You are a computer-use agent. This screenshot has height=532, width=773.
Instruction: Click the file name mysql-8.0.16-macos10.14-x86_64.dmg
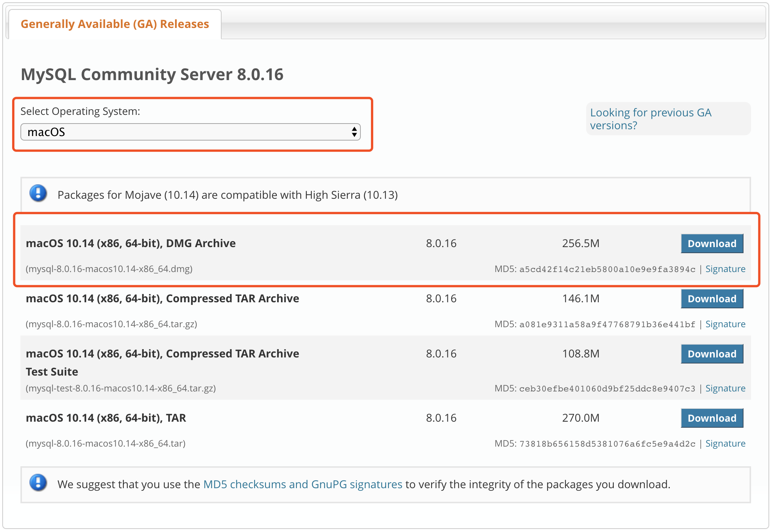109,269
